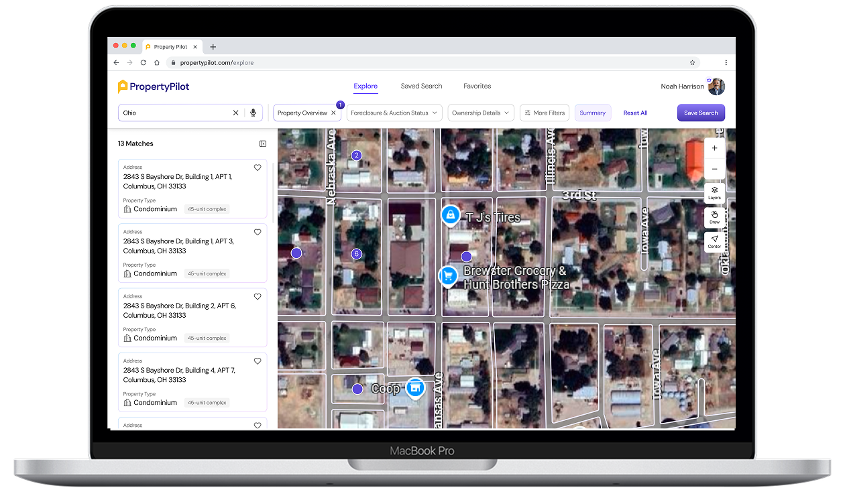Go to the Favorites tab
The height and width of the screenshot is (504, 845).
pyautogui.click(x=477, y=86)
